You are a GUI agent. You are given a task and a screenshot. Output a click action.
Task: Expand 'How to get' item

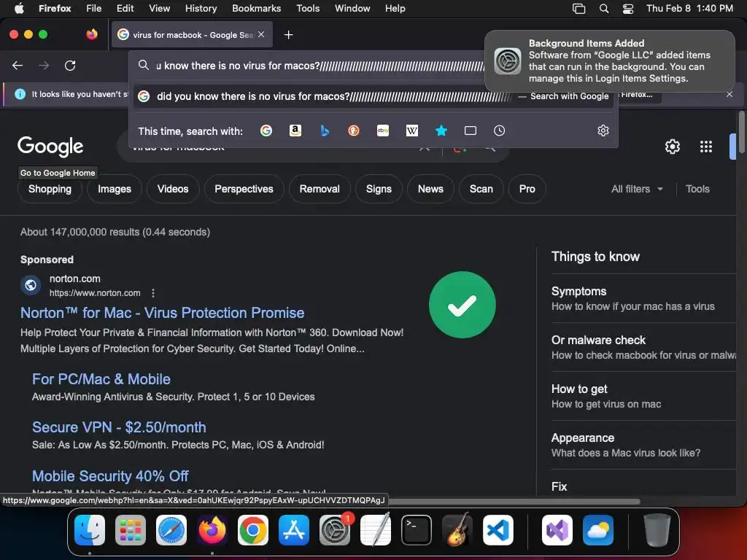tap(643, 396)
